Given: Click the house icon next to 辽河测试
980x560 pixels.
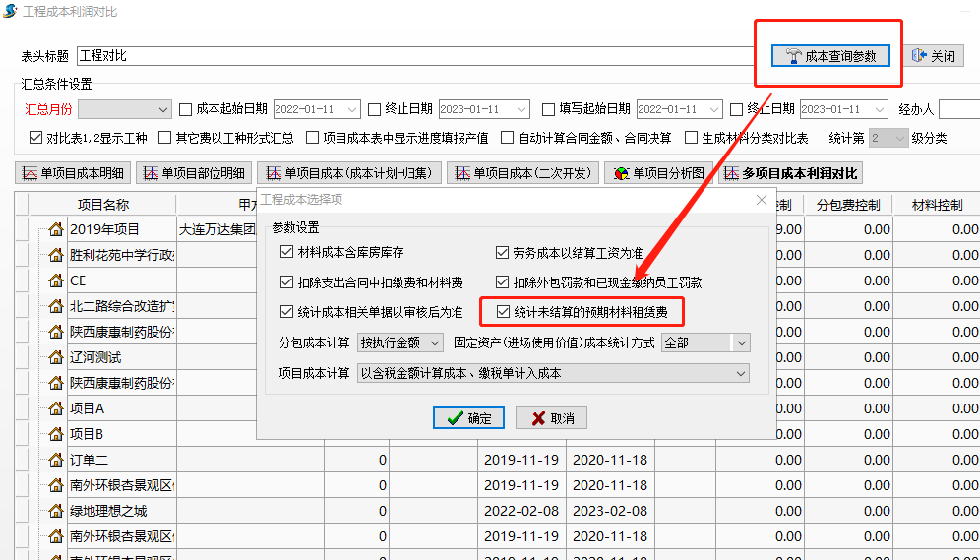Looking at the screenshot, I should 56,357.
